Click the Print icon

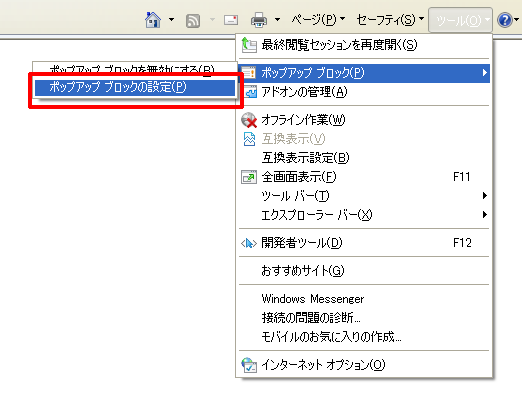(259, 20)
